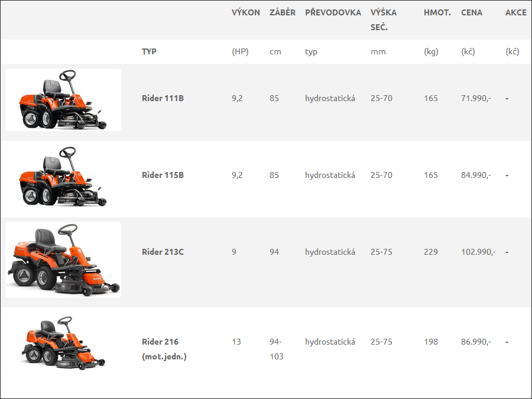Click the AKCE column header

(x=515, y=12)
